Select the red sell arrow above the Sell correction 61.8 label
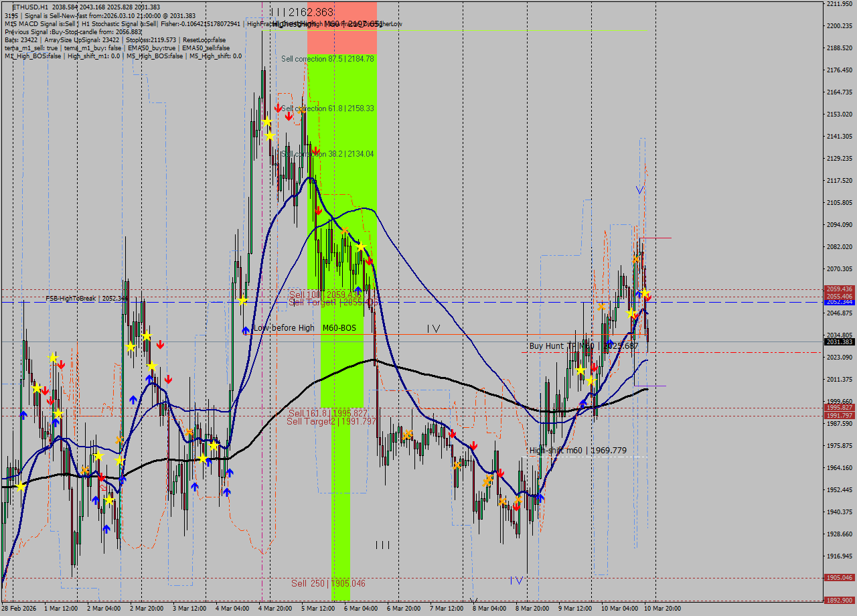The height and width of the screenshot is (616, 857). click(279, 108)
